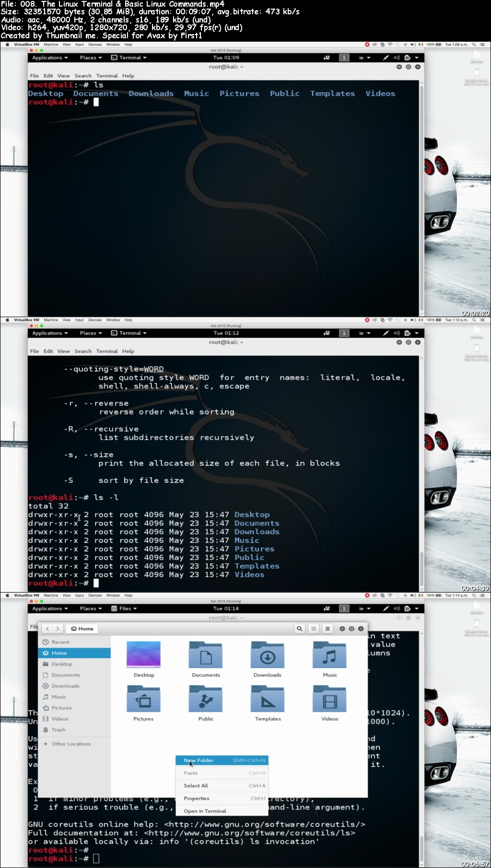Select the Documents folder icon in Files main pane
The width and height of the screenshot is (491, 868).
point(206,654)
